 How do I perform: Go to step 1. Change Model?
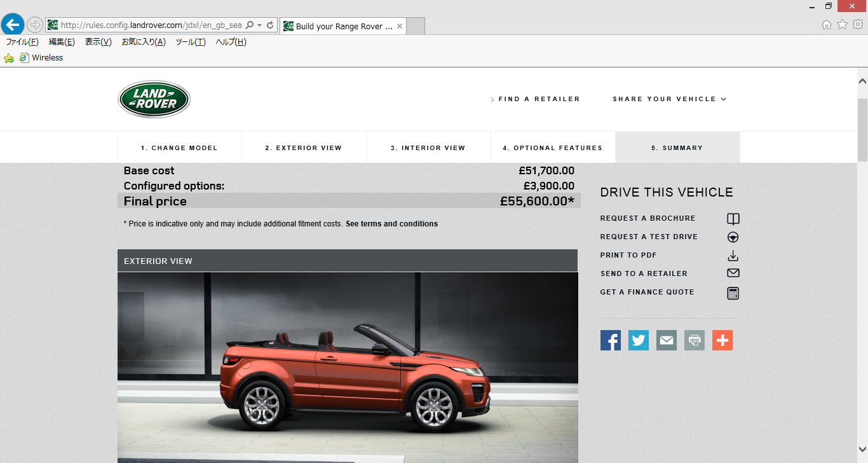click(x=180, y=148)
